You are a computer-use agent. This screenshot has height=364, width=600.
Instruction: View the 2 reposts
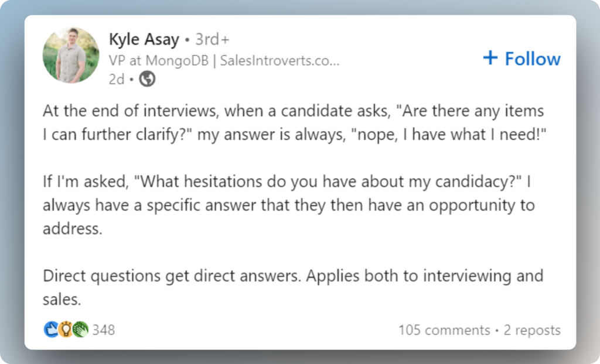tap(531, 330)
